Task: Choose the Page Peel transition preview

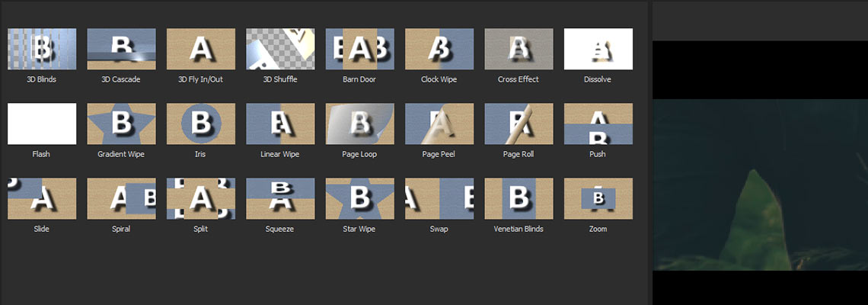Action: coord(439,124)
